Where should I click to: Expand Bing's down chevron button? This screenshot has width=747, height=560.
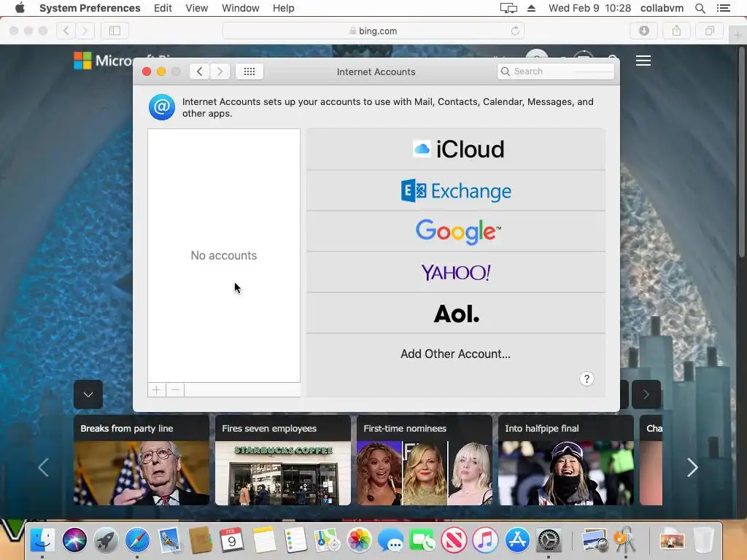coord(88,394)
